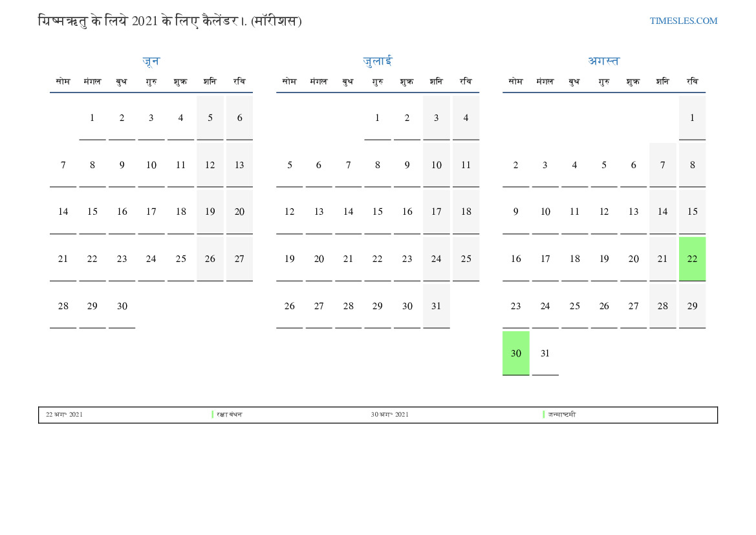756x535 pixels.
Task: Select June 30 in the calendar
Action: pyautogui.click(x=122, y=307)
